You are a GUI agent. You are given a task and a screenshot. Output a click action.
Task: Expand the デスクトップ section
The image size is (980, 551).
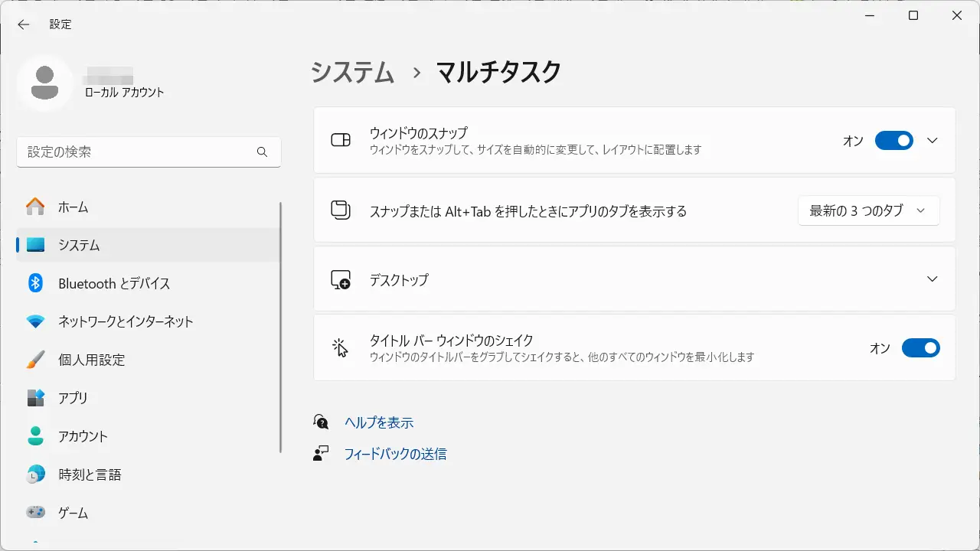932,279
